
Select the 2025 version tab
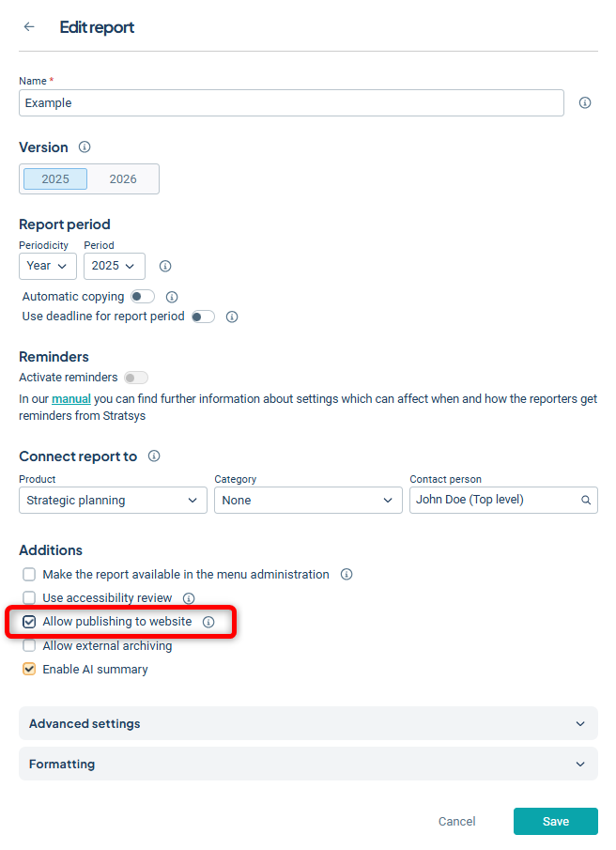coord(55,179)
